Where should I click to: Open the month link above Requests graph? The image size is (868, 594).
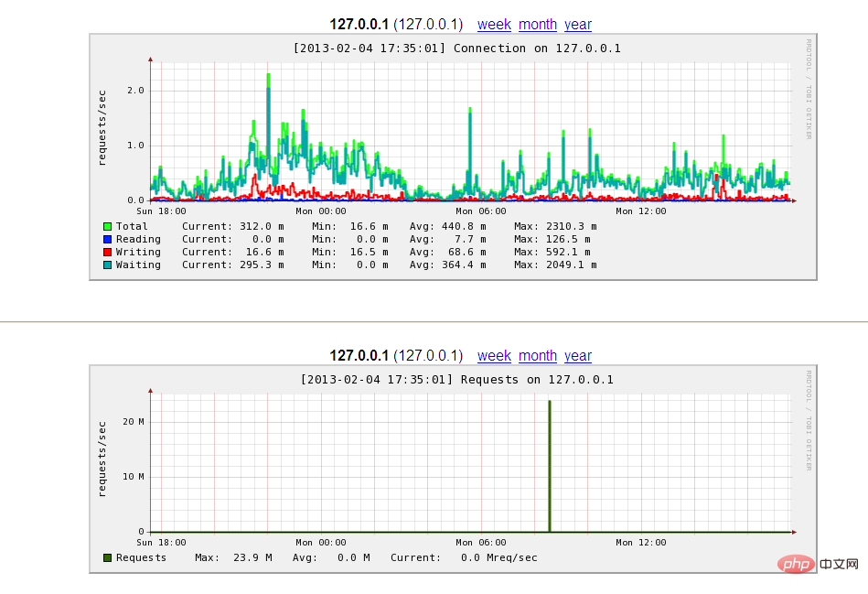pyautogui.click(x=538, y=356)
